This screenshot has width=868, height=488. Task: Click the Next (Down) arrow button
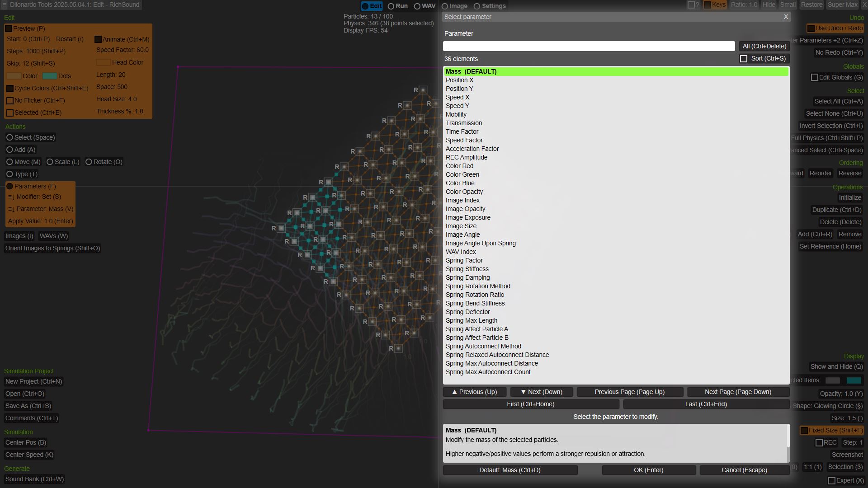[x=542, y=392]
